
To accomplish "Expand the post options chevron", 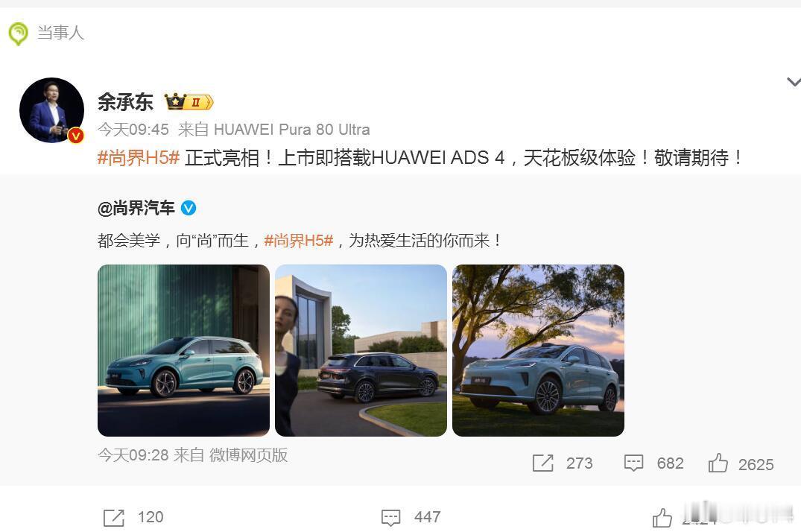I will (794, 82).
